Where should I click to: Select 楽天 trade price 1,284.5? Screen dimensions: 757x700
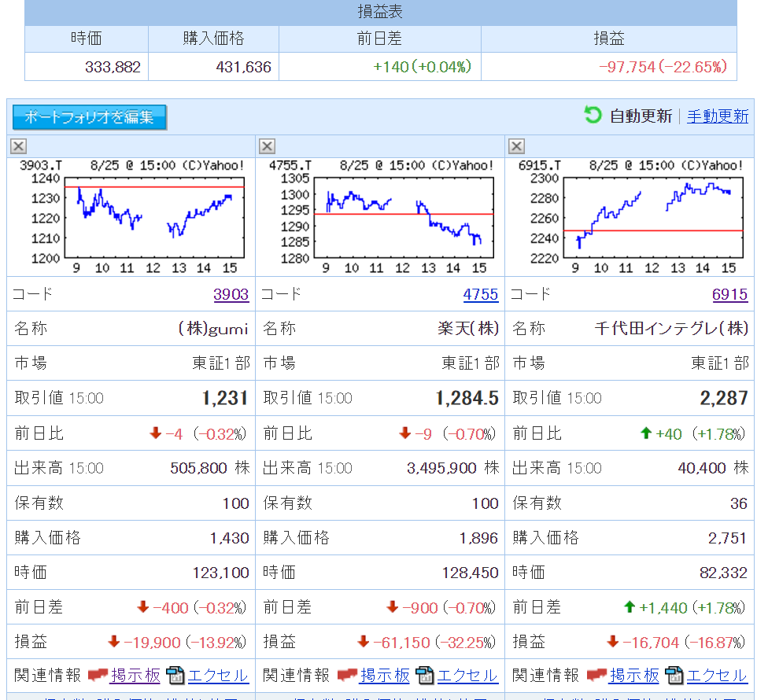[x=467, y=398]
